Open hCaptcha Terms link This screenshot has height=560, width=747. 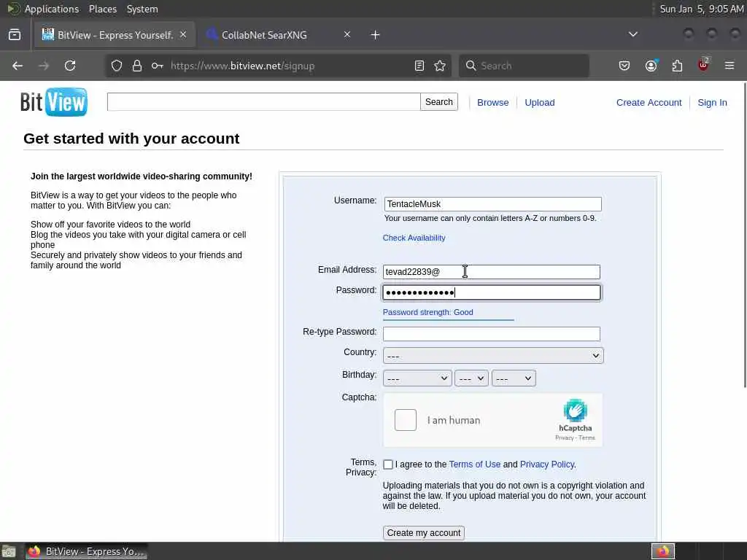[x=587, y=438]
